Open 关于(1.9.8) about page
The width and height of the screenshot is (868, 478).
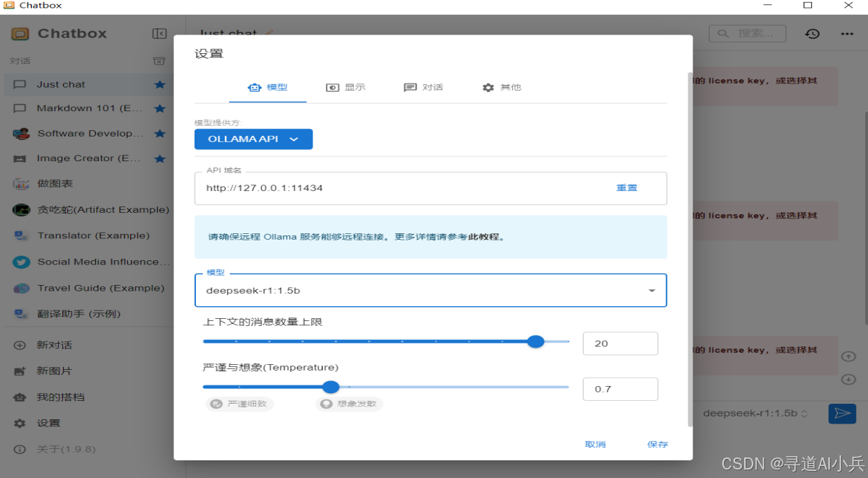click(x=88, y=449)
